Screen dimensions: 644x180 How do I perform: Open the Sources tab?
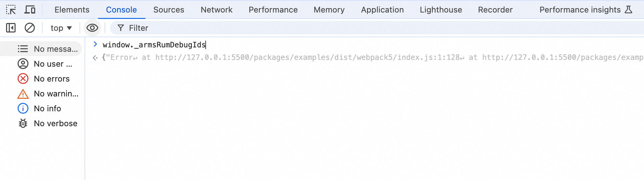(169, 10)
